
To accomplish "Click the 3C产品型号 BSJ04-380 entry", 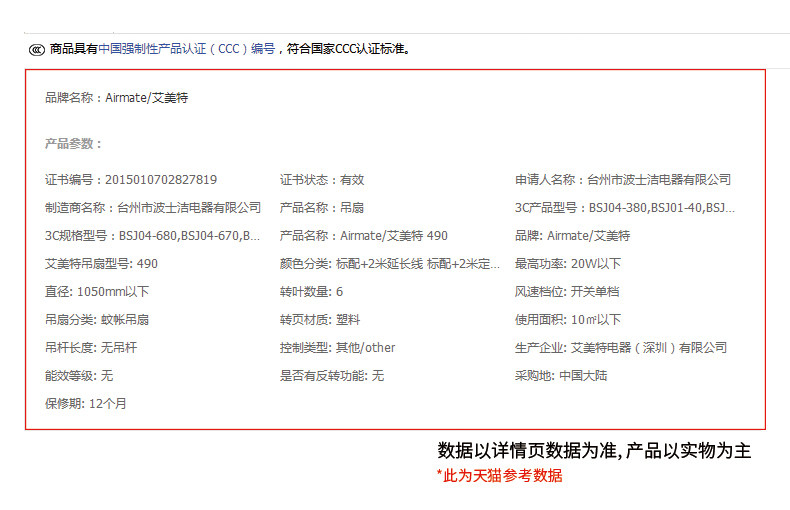I will 625,208.
